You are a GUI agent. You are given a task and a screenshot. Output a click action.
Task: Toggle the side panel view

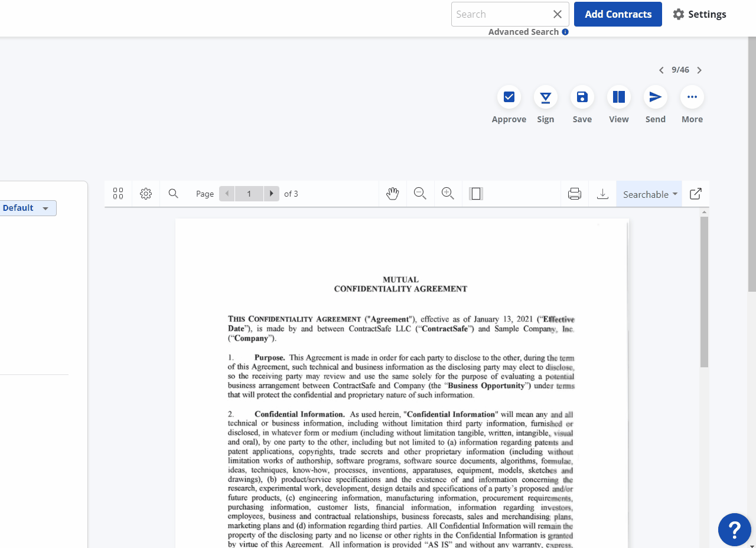[x=476, y=194]
